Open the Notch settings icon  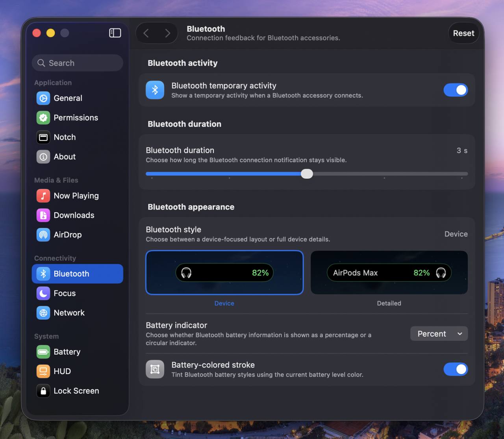tap(43, 137)
